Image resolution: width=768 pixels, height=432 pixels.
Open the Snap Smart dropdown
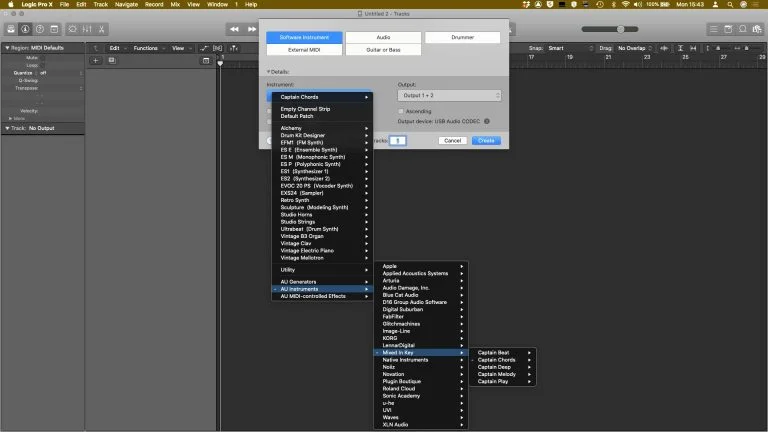(570, 48)
